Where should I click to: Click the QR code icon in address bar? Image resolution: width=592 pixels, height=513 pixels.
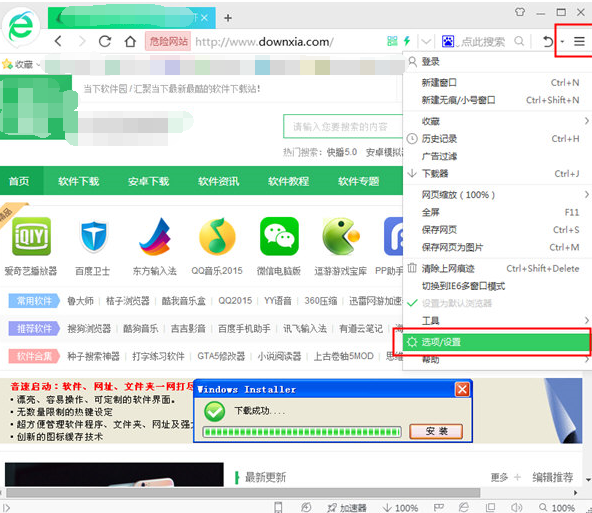[392, 41]
